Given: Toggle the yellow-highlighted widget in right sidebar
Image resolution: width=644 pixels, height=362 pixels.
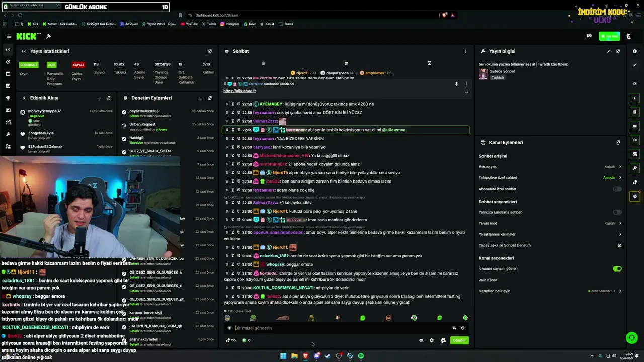Looking at the screenshot, I should pos(635,197).
